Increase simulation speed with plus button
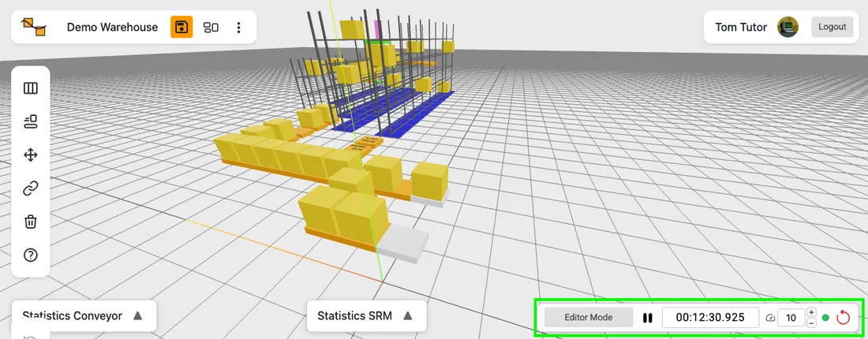Screen dimensions: 868x339 point(811,312)
